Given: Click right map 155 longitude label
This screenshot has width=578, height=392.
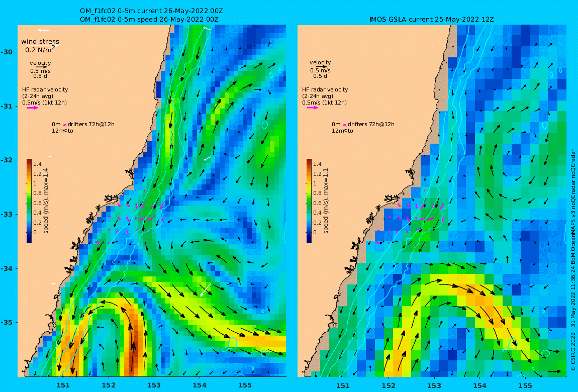Looking at the screenshot, I should click(x=525, y=386).
